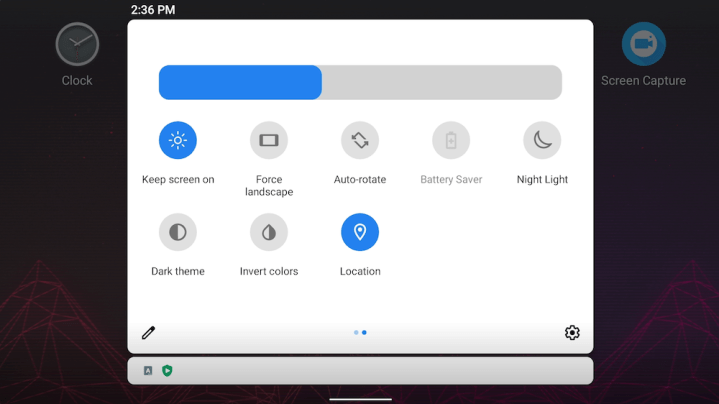
Task: Switch on Dark theme tile
Action: pos(178,232)
